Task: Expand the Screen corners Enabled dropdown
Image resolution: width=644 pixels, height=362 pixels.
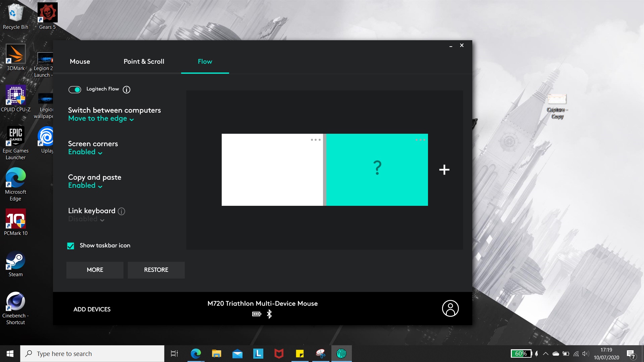Action: [x=85, y=152]
